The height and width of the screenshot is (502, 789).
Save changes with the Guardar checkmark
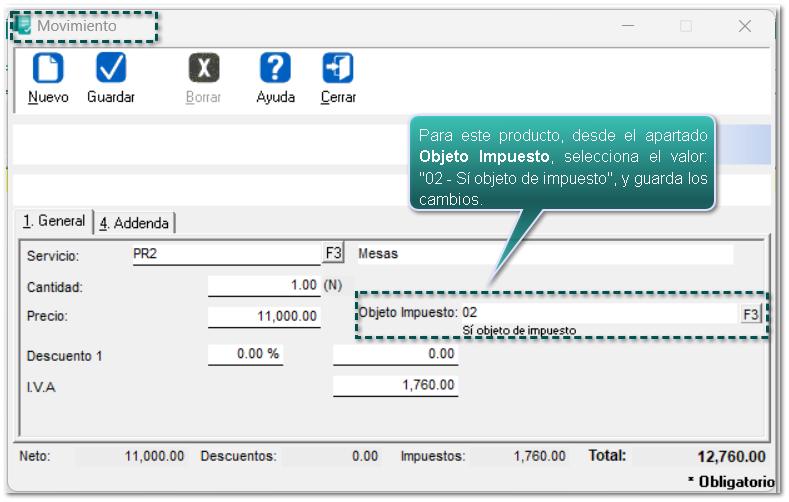pos(111,67)
